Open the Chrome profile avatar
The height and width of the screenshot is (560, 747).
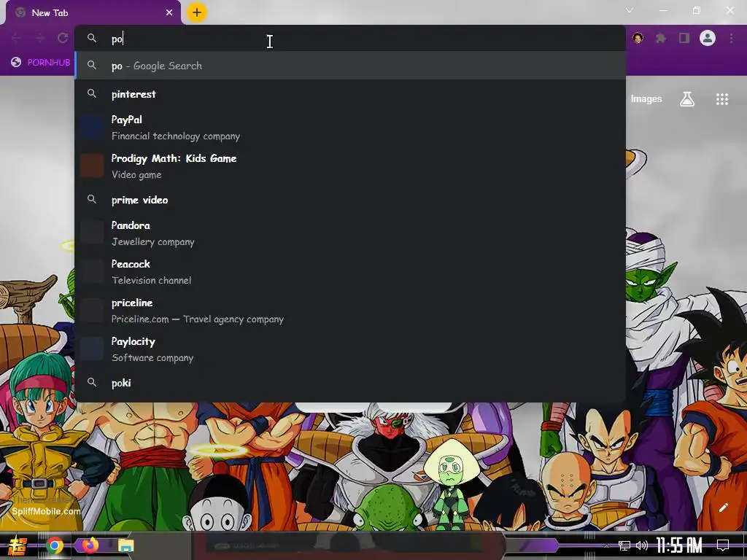coord(708,38)
